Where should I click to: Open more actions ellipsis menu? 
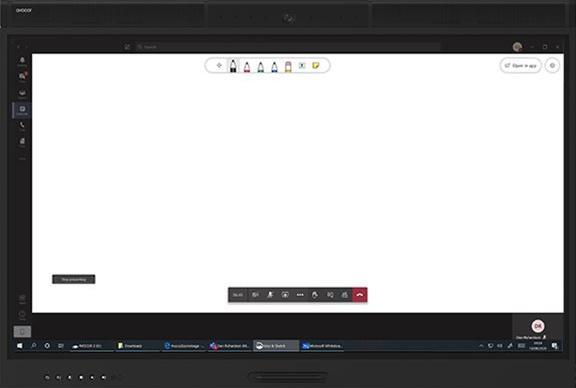[300, 295]
